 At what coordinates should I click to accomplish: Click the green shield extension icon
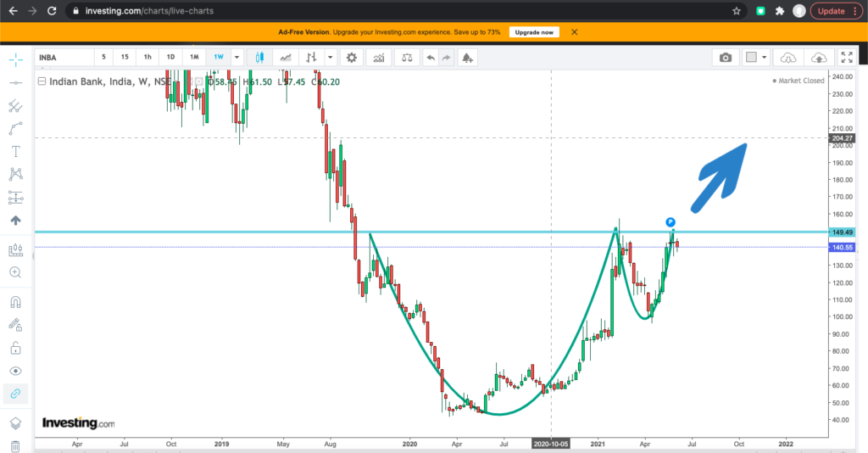pos(760,10)
